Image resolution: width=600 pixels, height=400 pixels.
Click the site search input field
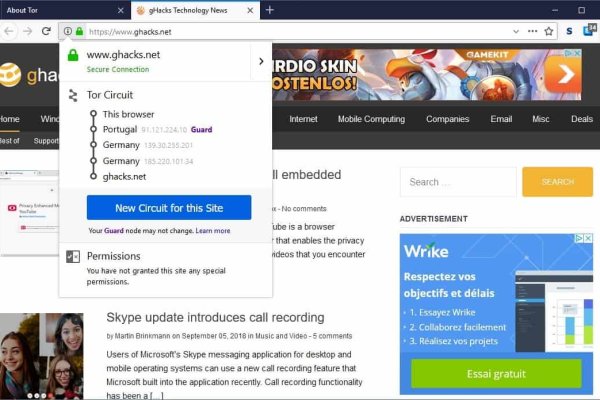coord(455,182)
